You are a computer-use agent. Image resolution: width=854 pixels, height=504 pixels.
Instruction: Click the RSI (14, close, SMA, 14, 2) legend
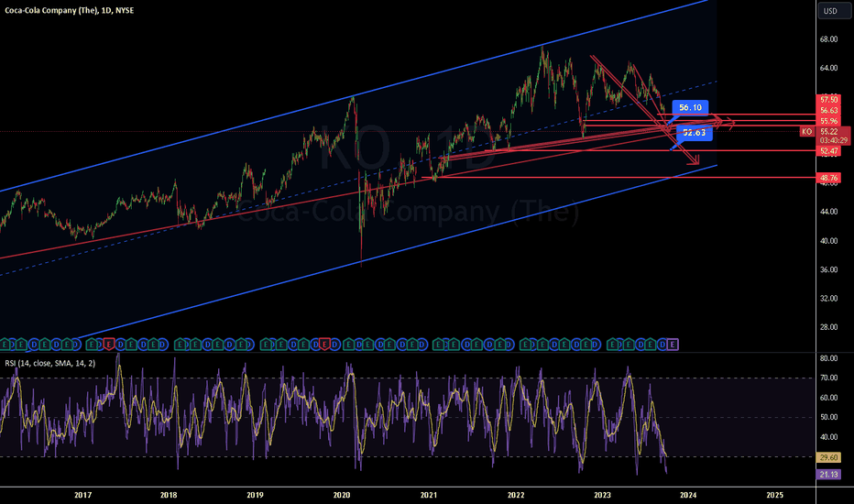click(x=50, y=363)
